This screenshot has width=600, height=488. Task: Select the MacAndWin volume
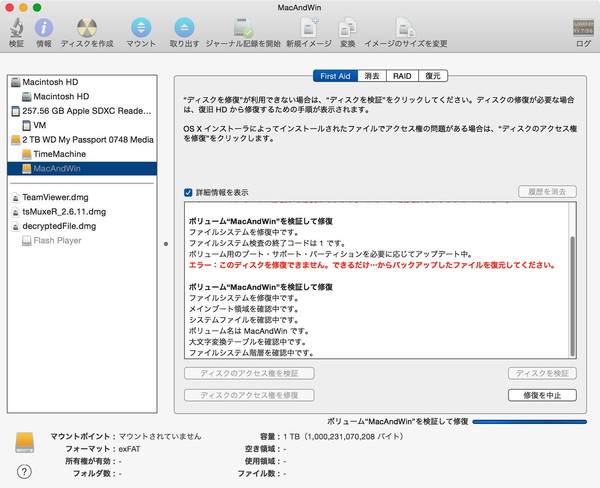(82, 168)
